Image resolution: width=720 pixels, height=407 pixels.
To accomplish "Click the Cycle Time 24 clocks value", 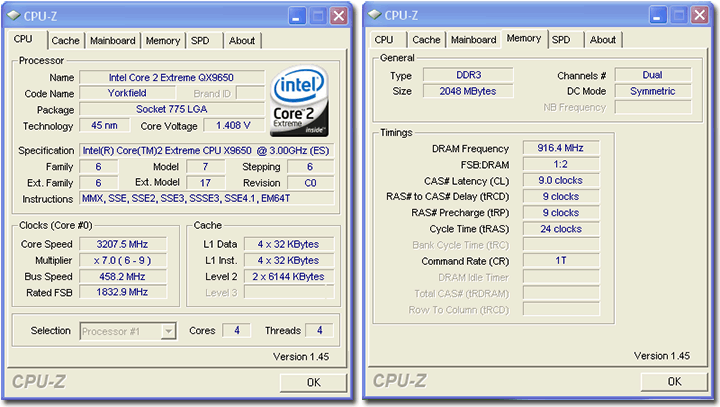I will pyautogui.click(x=561, y=229).
